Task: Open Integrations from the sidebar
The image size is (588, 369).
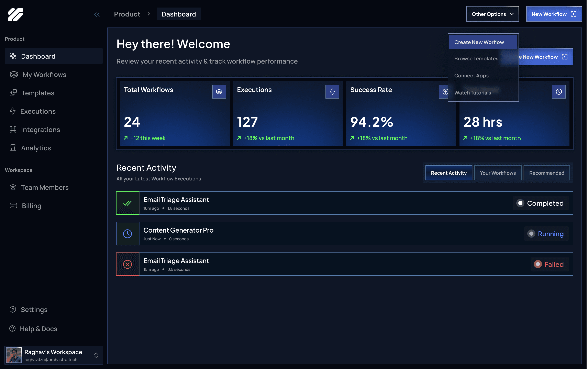Action: [x=41, y=130]
